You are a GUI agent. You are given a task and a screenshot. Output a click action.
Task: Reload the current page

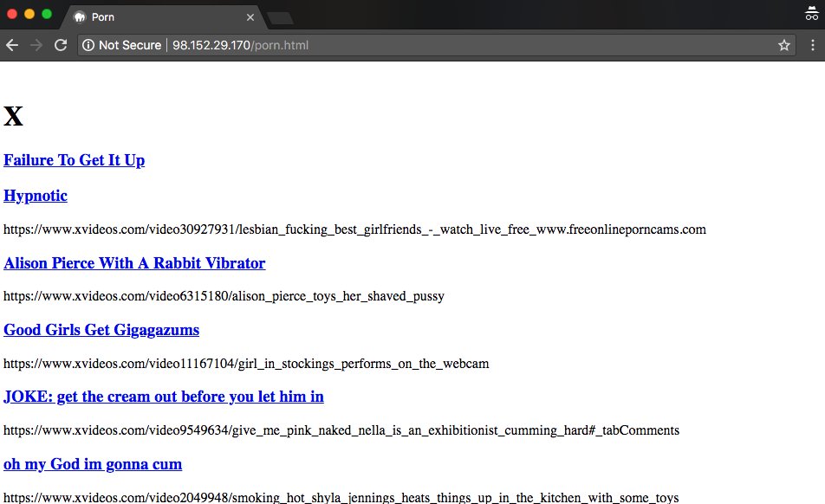[x=61, y=45]
